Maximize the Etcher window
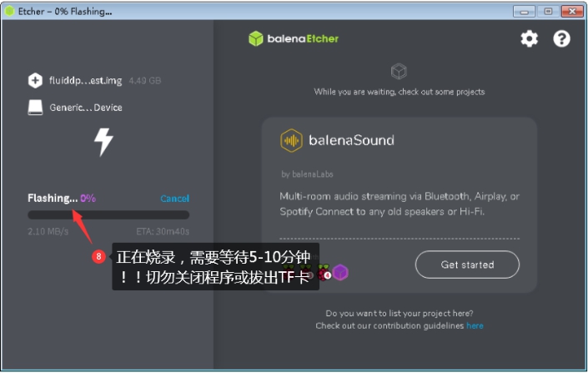This screenshot has width=588, height=373. click(548, 12)
